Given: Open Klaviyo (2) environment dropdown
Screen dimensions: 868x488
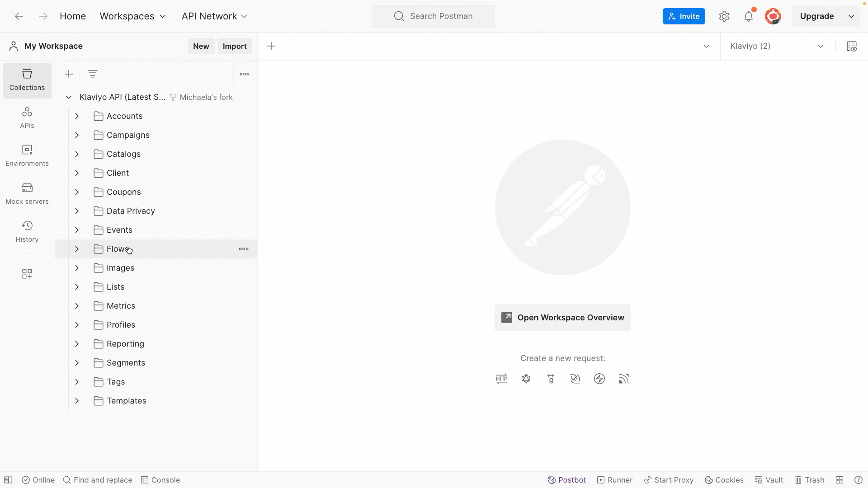Looking at the screenshot, I should pos(777,46).
